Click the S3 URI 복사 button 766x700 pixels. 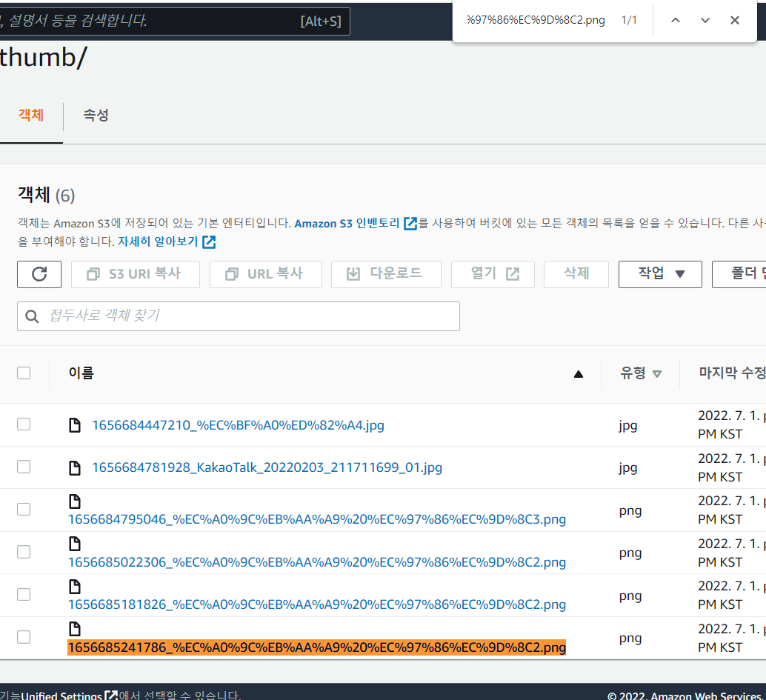(136, 274)
